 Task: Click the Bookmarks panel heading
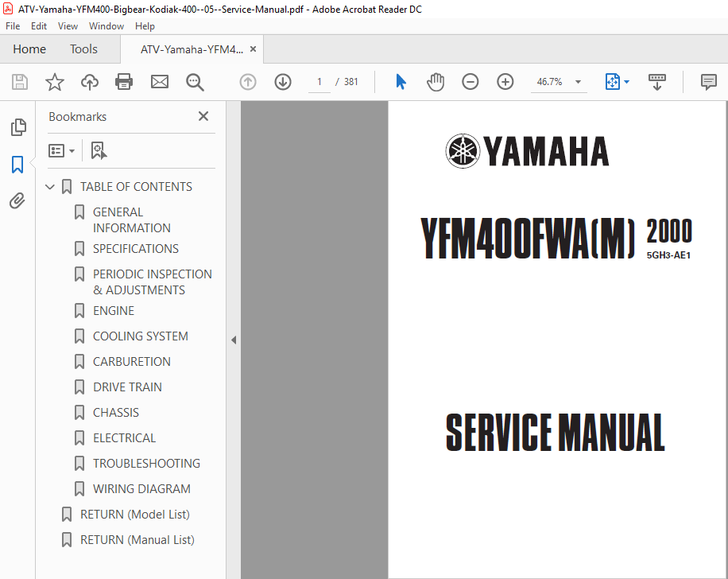pos(78,117)
